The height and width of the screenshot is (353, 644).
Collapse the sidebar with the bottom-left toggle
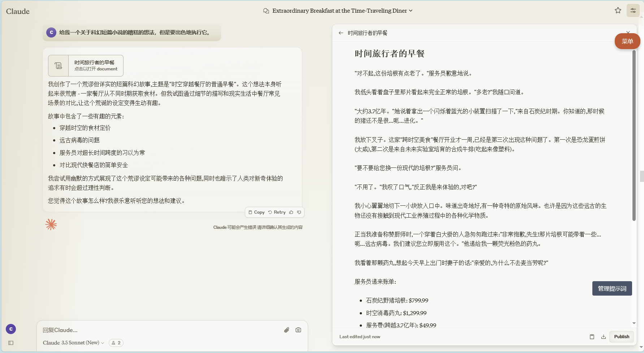[x=10, y=343]
